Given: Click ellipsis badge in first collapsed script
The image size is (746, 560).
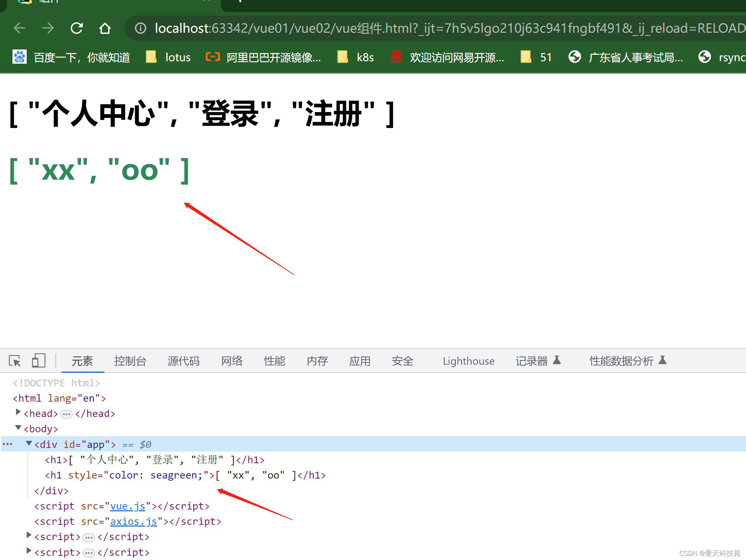Looking at the screenshot, I should coord(89,537).
